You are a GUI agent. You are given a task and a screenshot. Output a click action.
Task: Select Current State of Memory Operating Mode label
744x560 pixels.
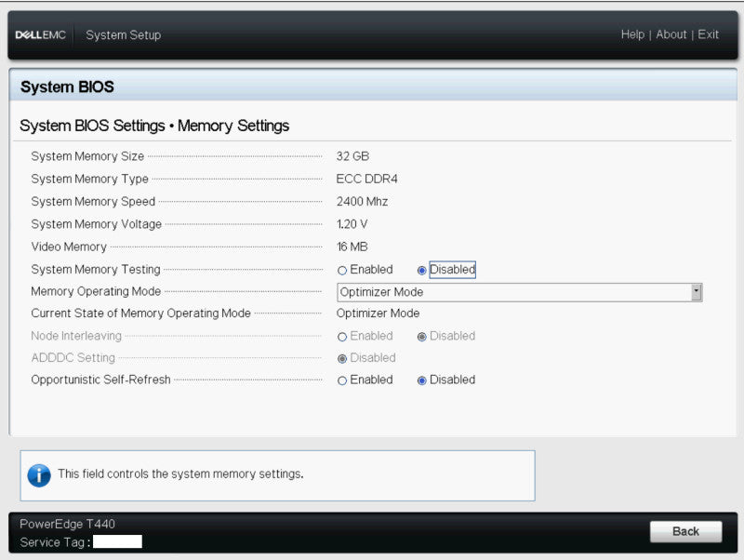point(141,313)
